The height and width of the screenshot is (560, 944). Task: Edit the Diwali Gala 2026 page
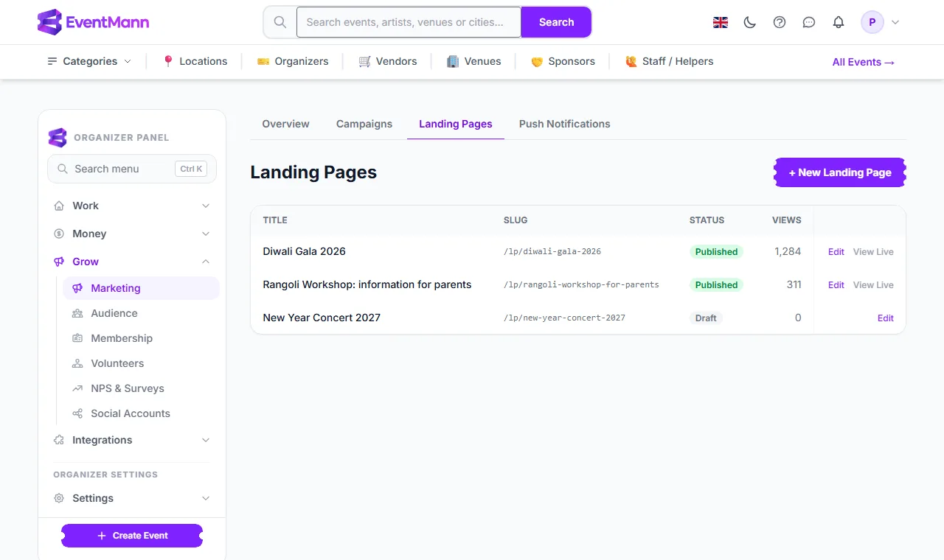click(x=836, y=252)
